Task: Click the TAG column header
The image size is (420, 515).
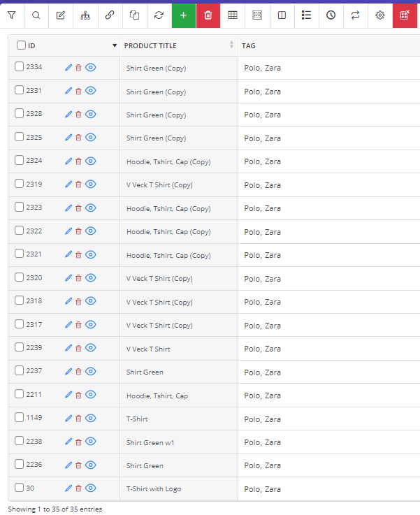Action: [x=249, y=46]
